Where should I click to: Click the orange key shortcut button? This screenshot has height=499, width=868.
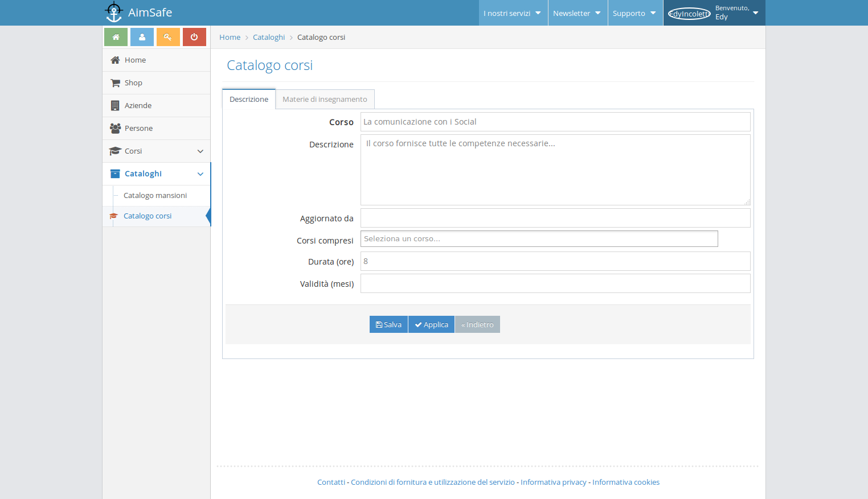[x=168, y=37]
